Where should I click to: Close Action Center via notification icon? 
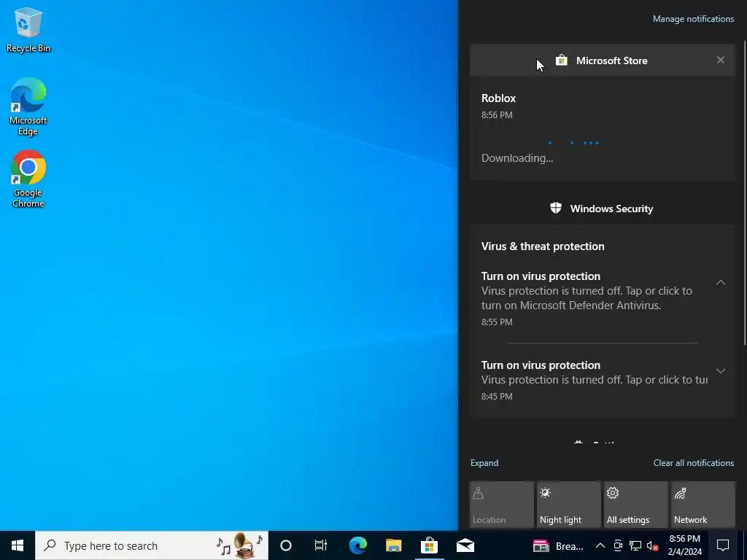[723, 545]
